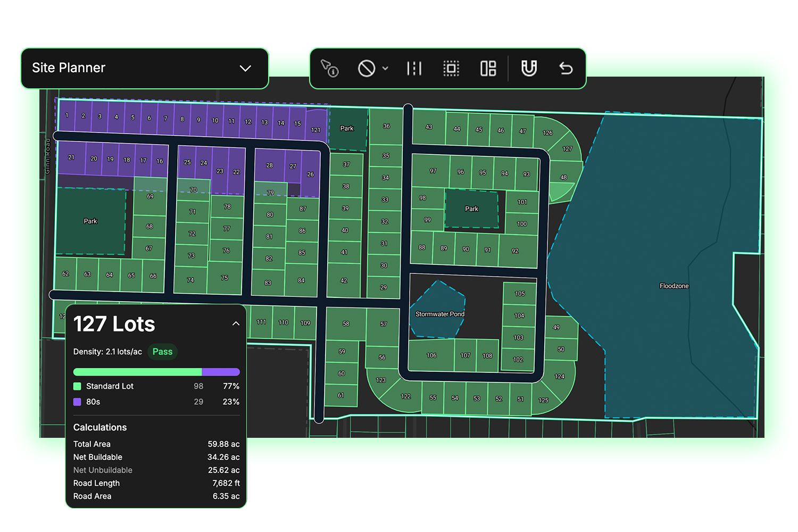Click the lot layout grid tool icon
This screenshot has width=798, height=532.
pos(488,69)
